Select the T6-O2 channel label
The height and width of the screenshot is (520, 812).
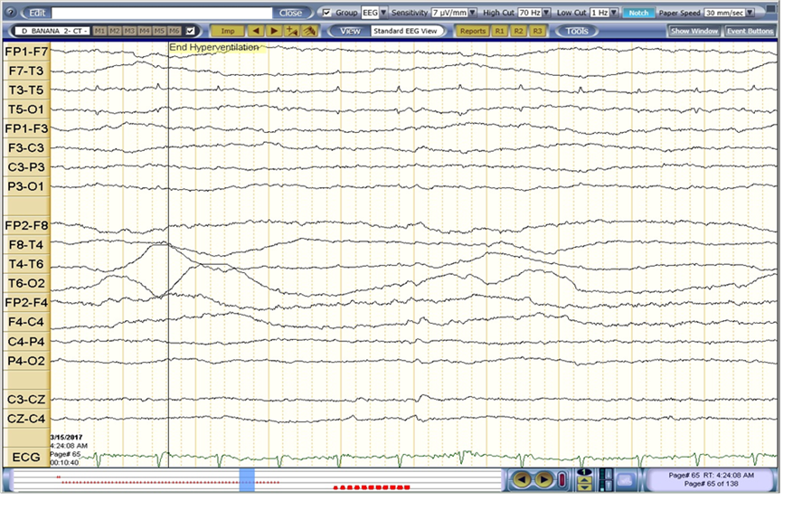[x=26, y=283]
